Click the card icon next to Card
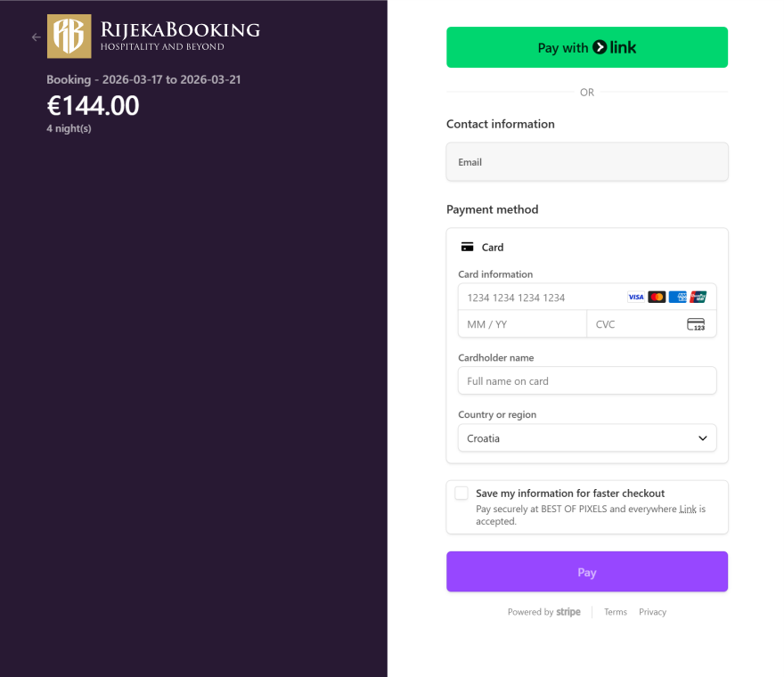The image size is (784, 677). click(467, 248)
